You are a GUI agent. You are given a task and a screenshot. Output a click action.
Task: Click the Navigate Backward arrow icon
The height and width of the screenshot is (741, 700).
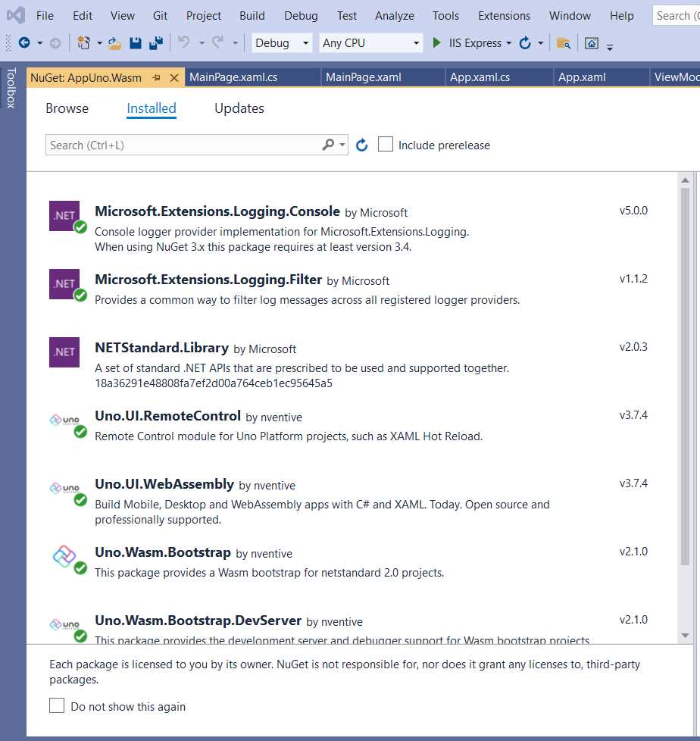click(25, 43)
